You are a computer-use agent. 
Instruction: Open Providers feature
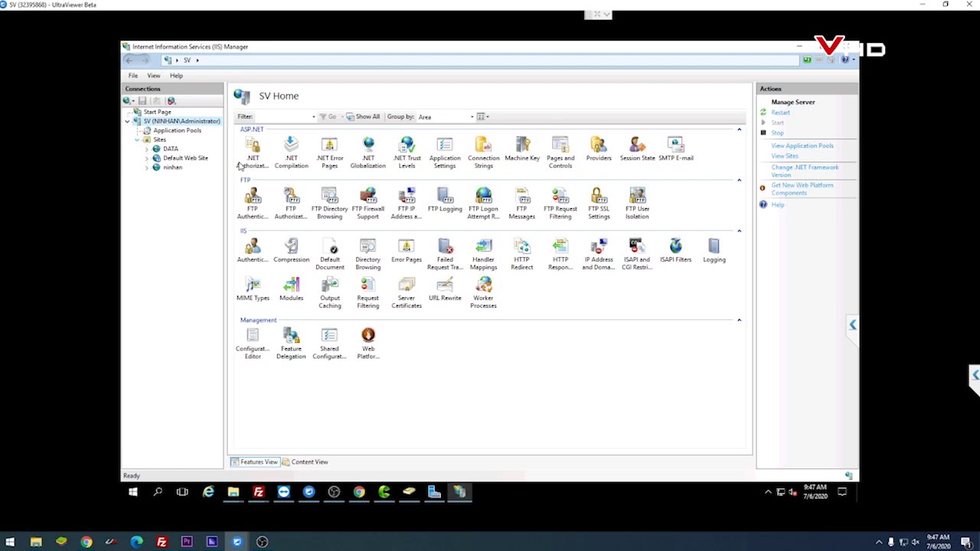click(x=599, y=149)
